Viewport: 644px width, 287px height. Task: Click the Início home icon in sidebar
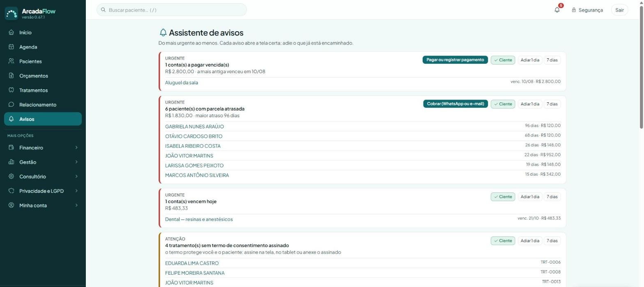coord(11,32)
